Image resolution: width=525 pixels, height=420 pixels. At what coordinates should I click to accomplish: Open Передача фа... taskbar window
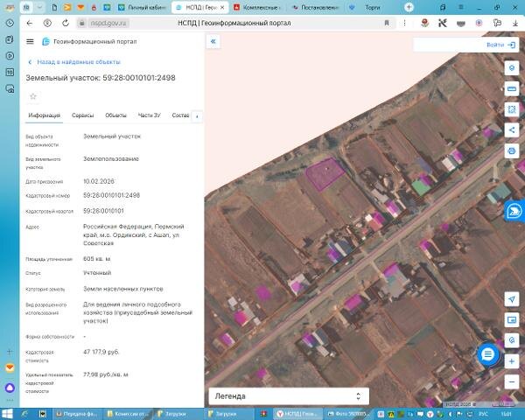point(77,414)
